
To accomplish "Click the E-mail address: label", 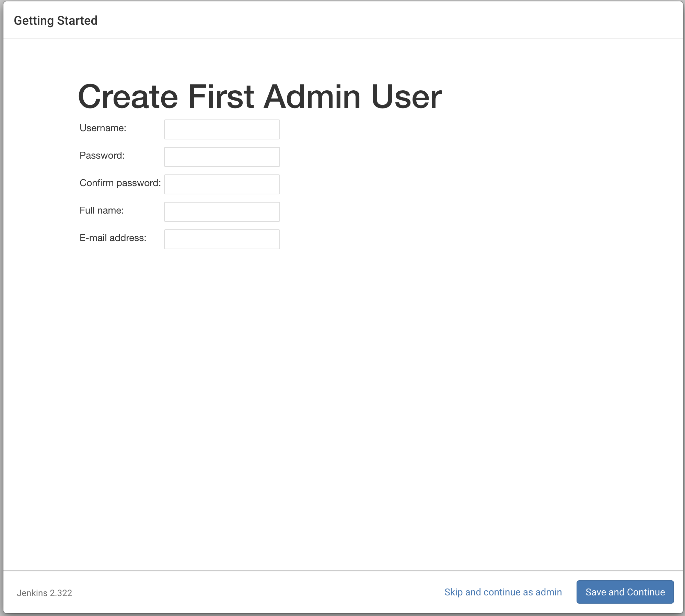I will point(113,238).
